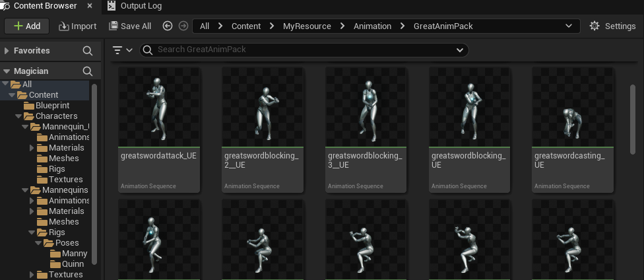Select the 'Poses' folder
The height and width of the screenshot is (280, 644).
click(x=67, y=242)
